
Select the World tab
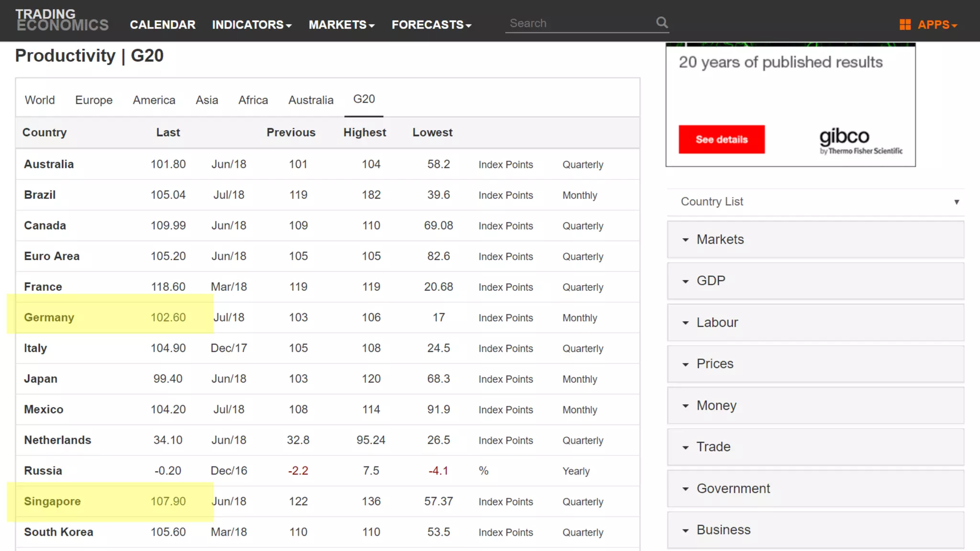coord(40,100)
